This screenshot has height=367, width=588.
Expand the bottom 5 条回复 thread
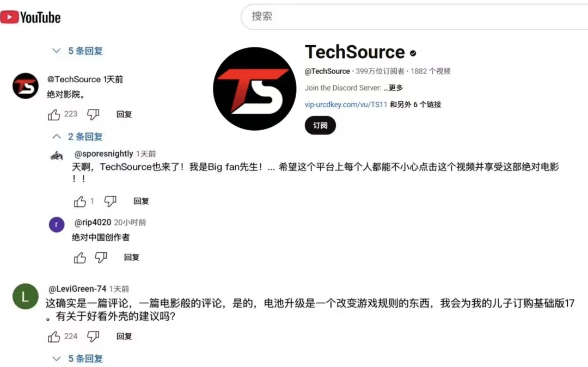point(78,359)
